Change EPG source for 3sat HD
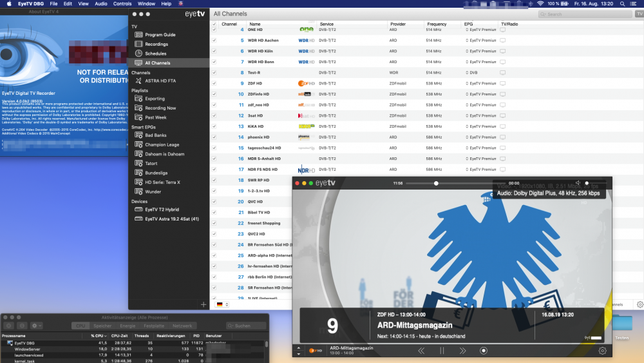This screenshot has width=644, height=363. (480, 116)
